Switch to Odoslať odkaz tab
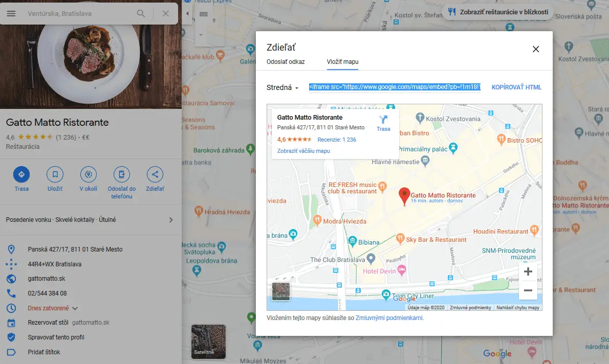The height and width of the screenshot is (364, 609). (x=286, y=62)
